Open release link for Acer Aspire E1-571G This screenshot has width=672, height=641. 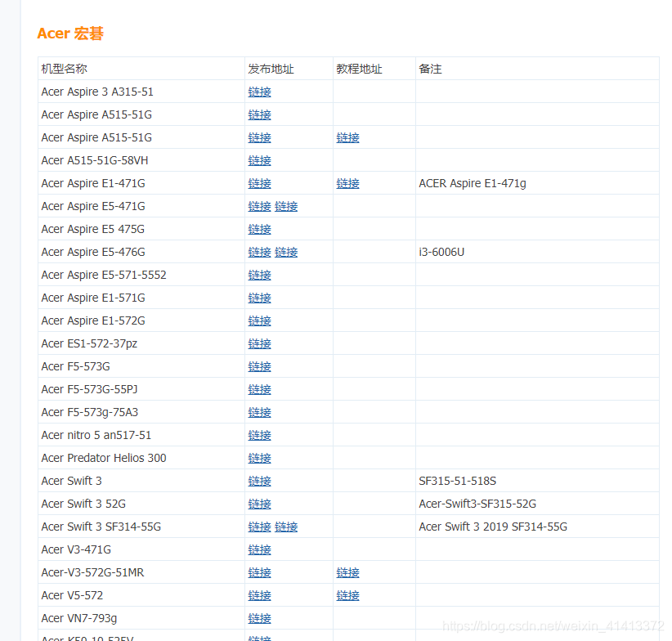pyautogui.click(x=259, y=298)
